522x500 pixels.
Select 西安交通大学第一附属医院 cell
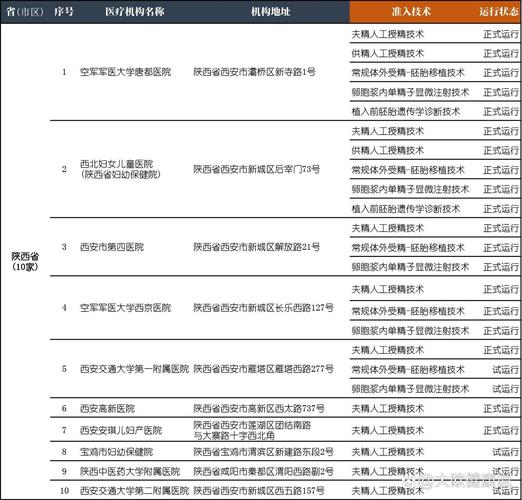(x=134, y=369)
